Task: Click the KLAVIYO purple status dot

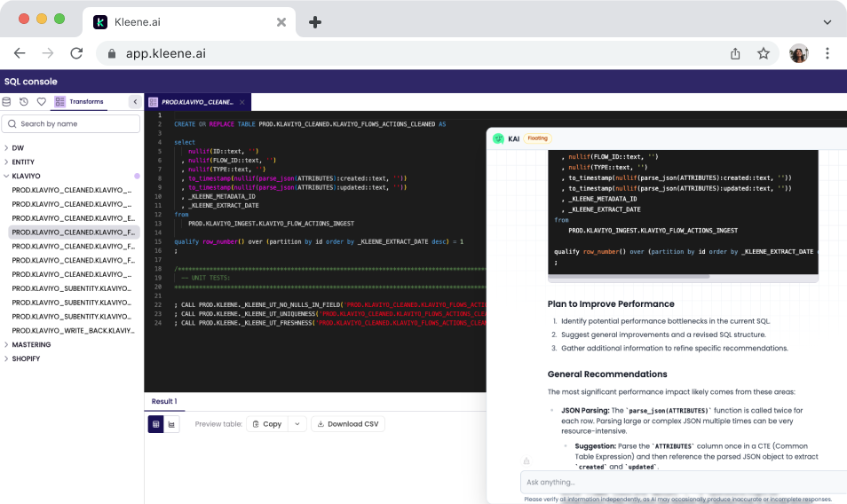Action: pyautogui.click(x=137, y=176)
